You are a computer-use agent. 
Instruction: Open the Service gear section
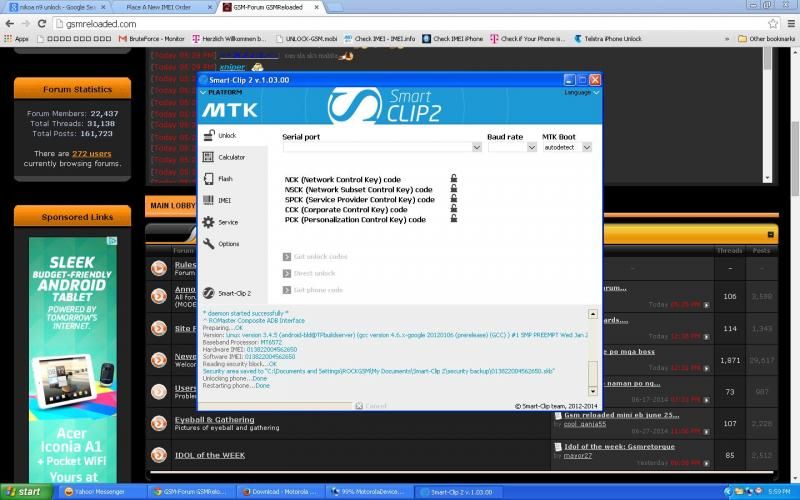coord(221,222)
